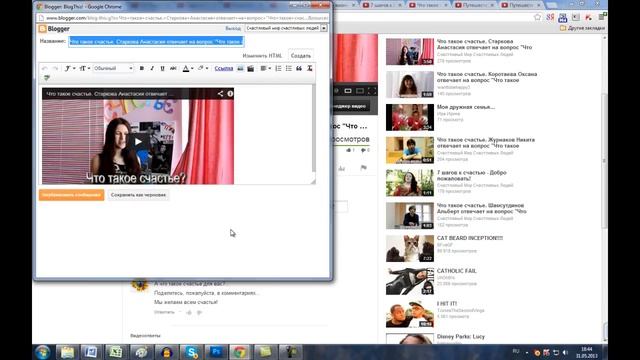This screenshot has width=640, height=360.
Task: Open the text alignment dropdown
Action: [265, 68]
